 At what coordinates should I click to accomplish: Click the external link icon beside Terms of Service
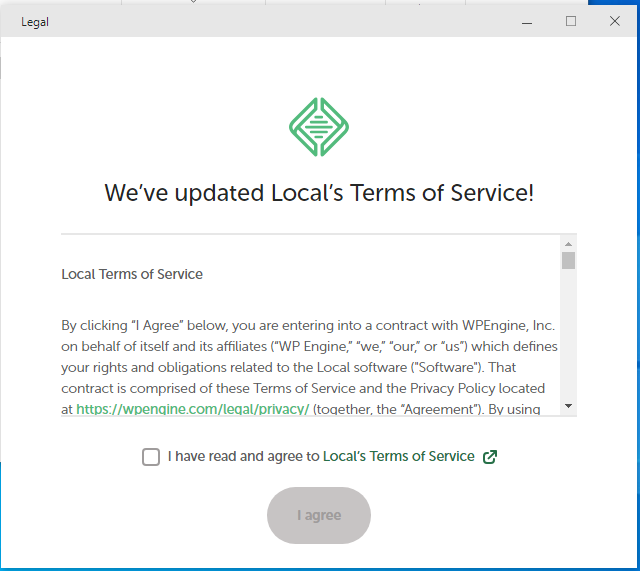pos(489,457)
